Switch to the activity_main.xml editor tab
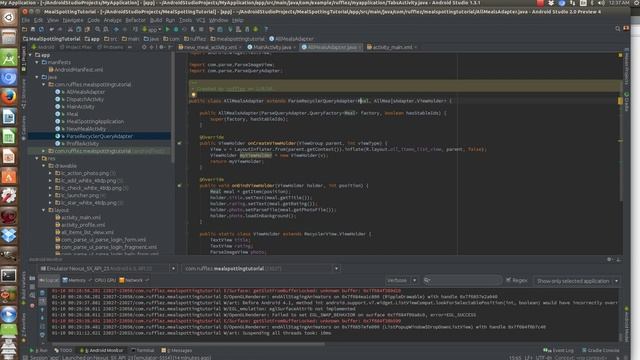 coord(392,47)
